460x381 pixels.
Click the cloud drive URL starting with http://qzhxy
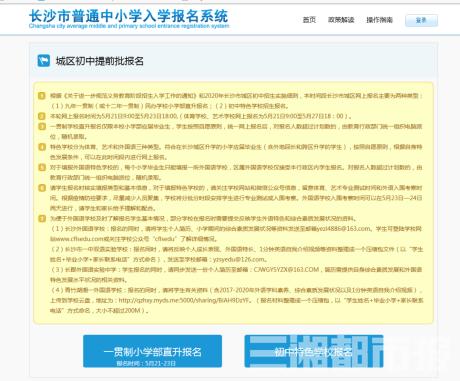[184, 300]
